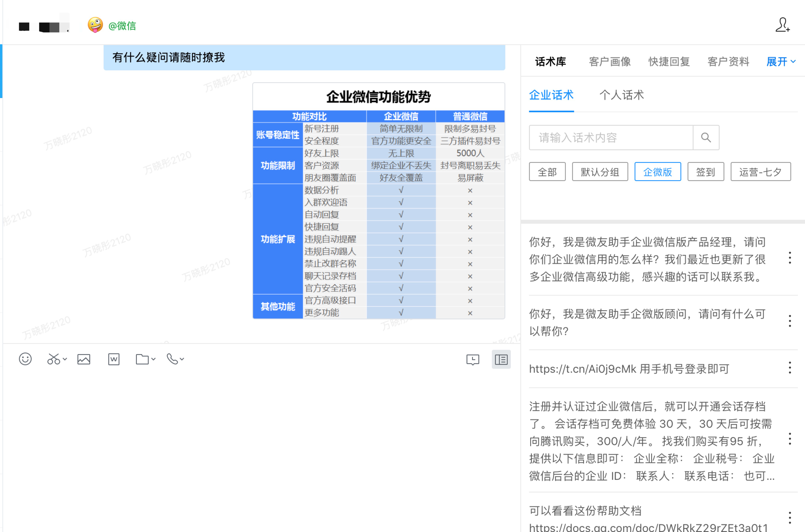Click the search magnifier icon
This screenshot has width=805, height=532.
(x=706, y=138)
